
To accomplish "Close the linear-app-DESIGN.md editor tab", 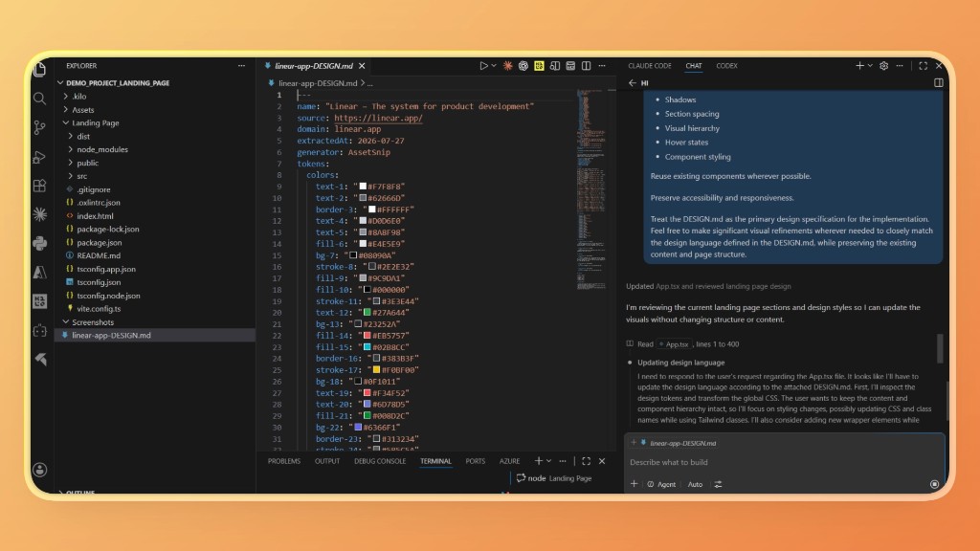I will (362, 66).
